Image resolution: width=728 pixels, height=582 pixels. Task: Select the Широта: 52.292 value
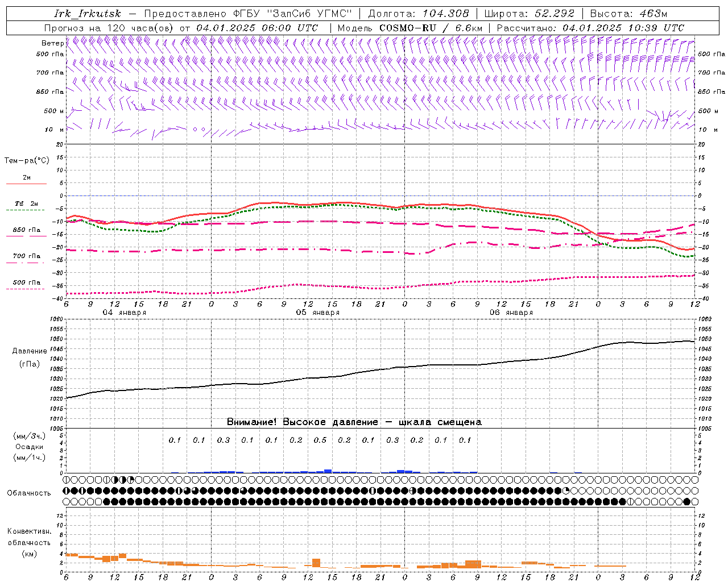tap(530, 14)
